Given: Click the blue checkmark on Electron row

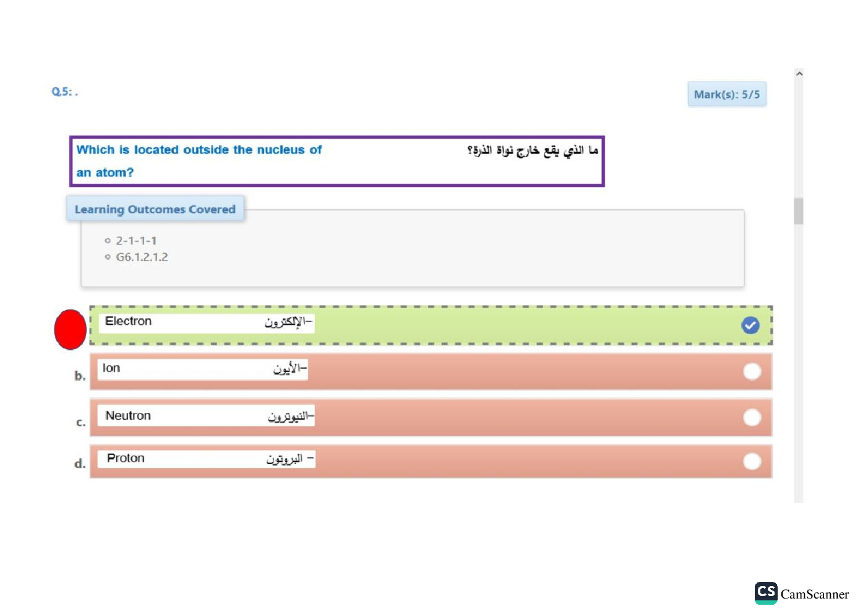Looking at the screenshot, I should click(750, 325).
